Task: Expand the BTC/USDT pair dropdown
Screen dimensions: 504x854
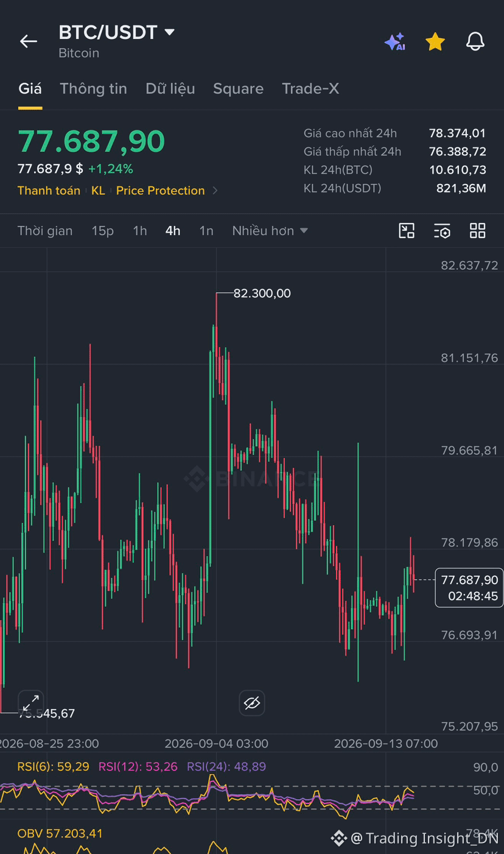Action: pyautogui.click(x=170, y=32)
